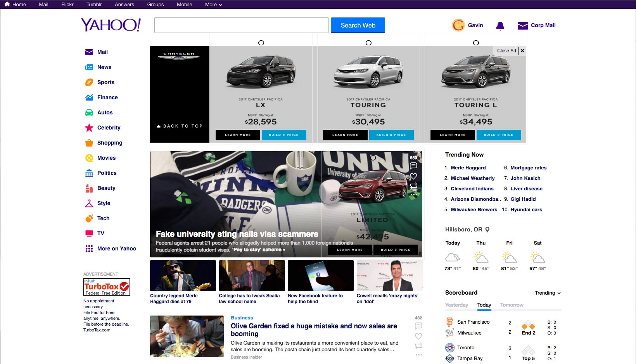Click the Tech icon in sidebar

(x=89, y=218)
